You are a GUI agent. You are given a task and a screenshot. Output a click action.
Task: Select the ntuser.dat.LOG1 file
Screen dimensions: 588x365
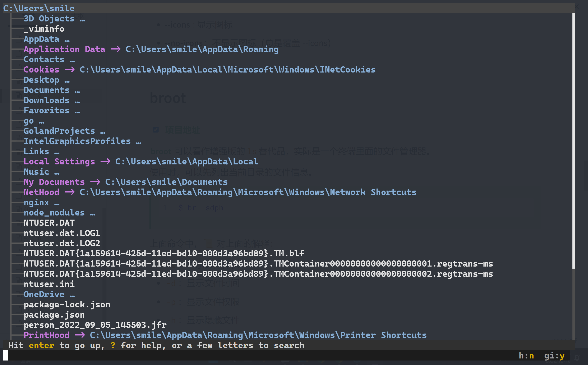coord(62,233)
